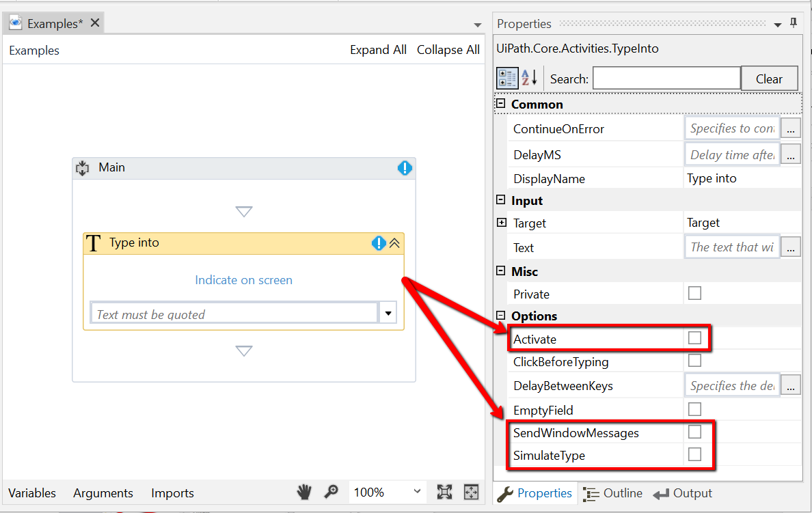Viewport: 812px width, 513px height.
Task: Collapse the Input properties section
Action: (501, 200)
